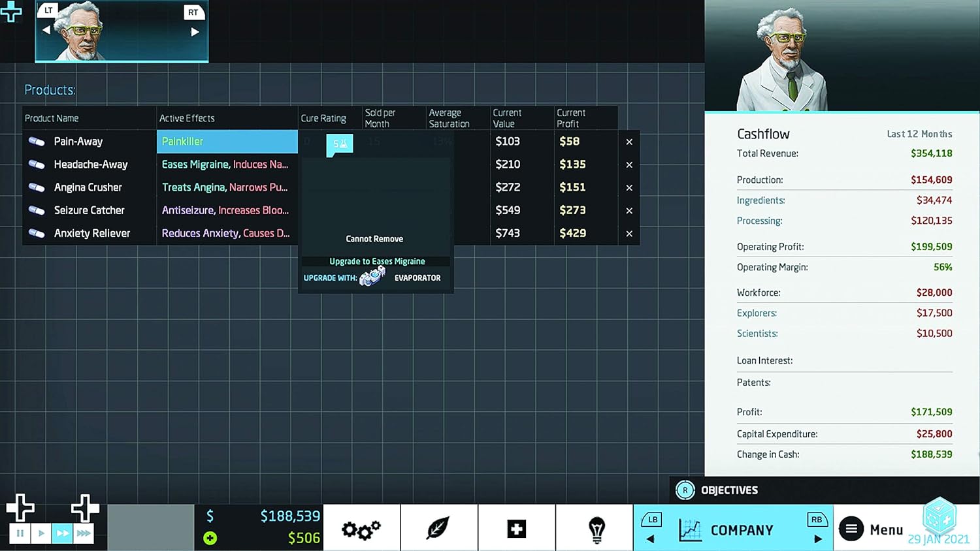Screen dimensions: 980x551
Task: Delete the Seizure Catcher product
Action: [x=629, y=211]
